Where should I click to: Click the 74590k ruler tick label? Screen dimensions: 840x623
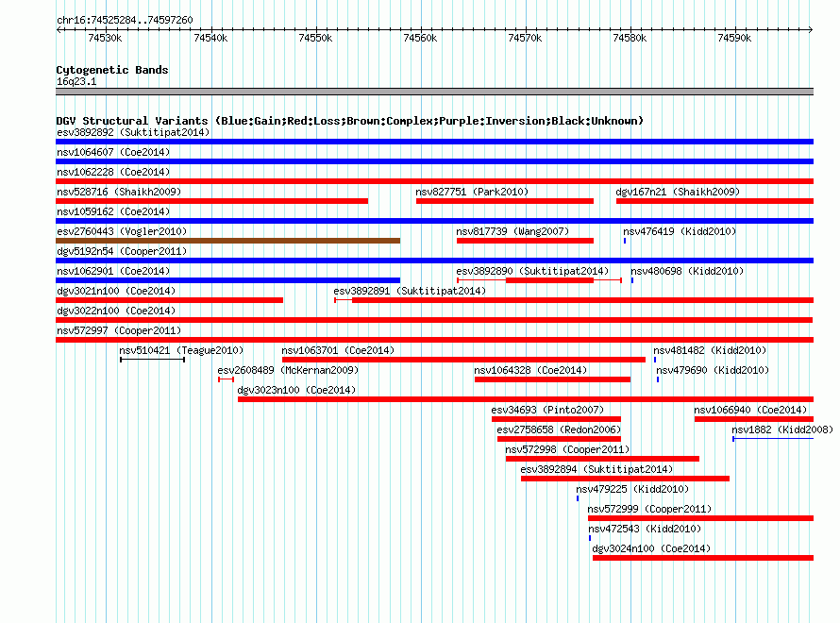click(734, 38)
